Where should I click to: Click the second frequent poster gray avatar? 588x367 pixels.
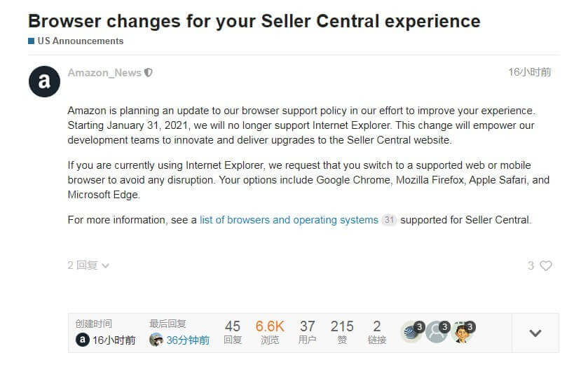(x=437, y=332)
